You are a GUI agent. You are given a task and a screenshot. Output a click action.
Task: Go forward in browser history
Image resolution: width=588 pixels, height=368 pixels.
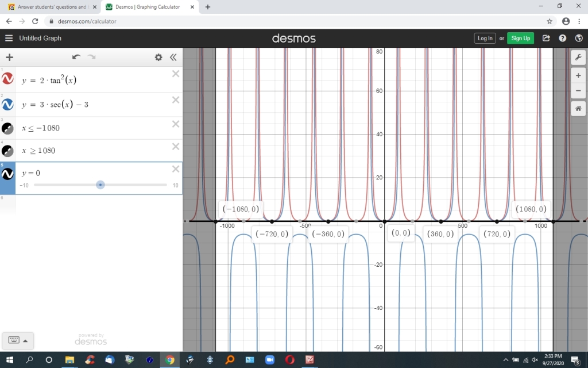22,21
